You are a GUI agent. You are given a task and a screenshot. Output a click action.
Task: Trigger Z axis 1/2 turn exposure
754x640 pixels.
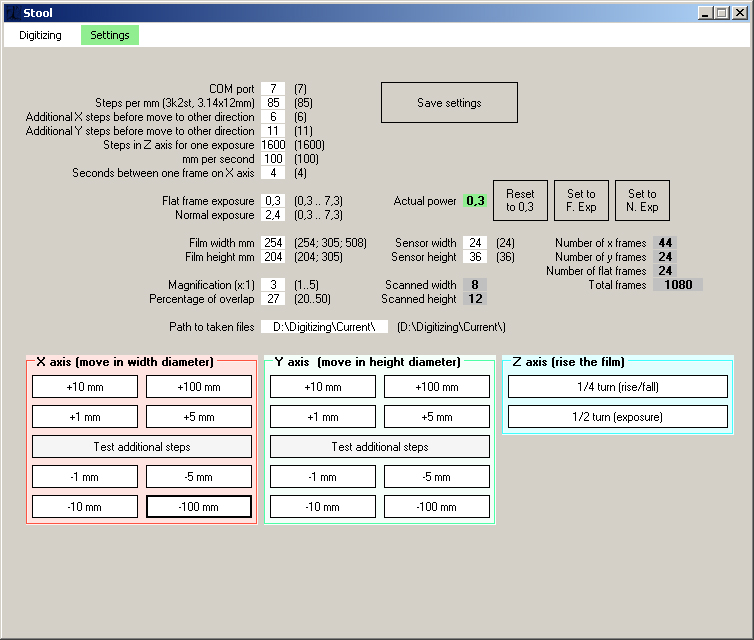tap(618, 417)
